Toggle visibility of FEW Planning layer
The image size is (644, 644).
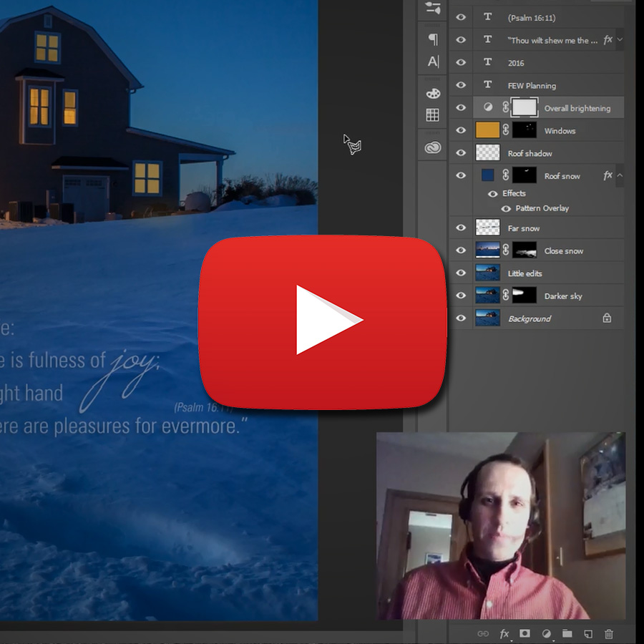pos(461,85)
